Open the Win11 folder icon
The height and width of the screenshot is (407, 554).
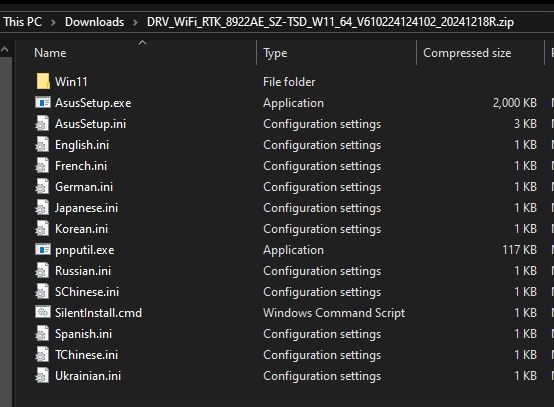43,82
